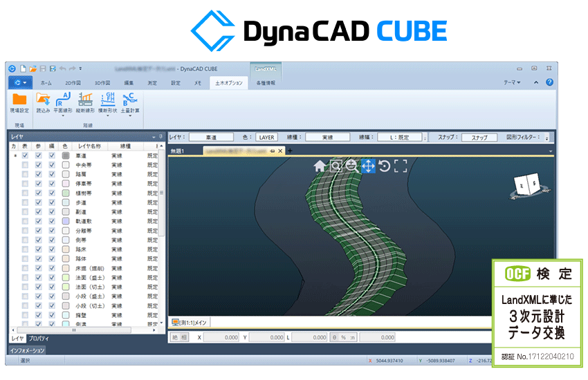Click the [測1:1]メイン layout tab
The width and height of the screenshot is (588, 380).
click(190, 323)
